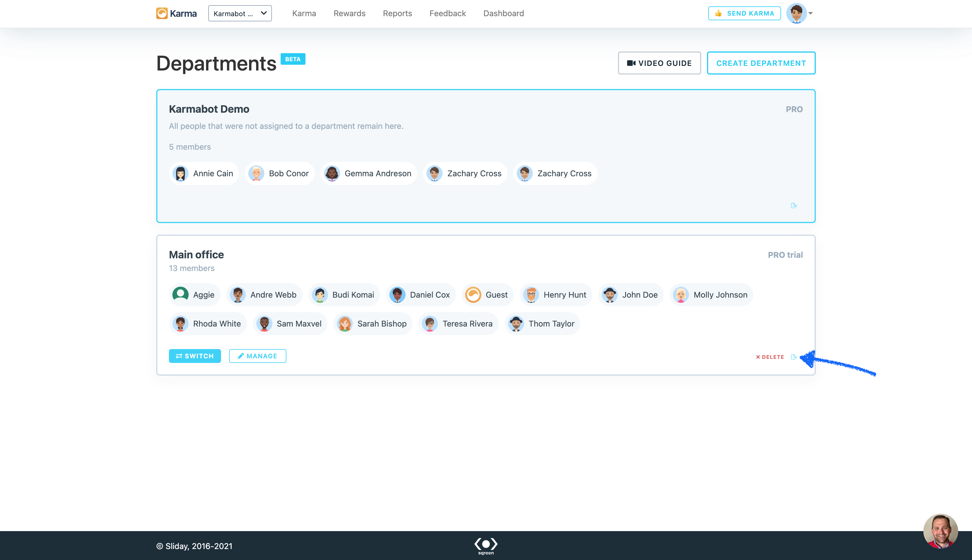Open the Karmabot workspace dropdown

click(240, 13)
